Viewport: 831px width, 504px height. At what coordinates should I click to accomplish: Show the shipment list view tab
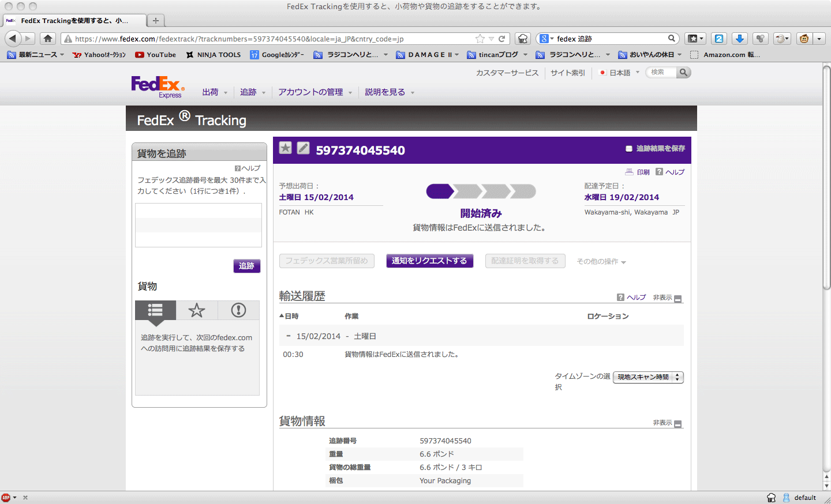point(156,310)
